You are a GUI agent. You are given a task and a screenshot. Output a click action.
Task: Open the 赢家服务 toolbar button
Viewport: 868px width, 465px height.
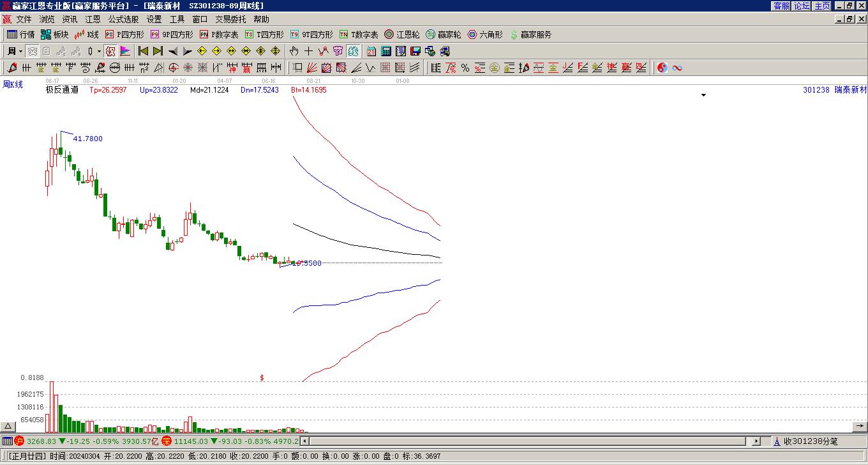pyautogui.click(x=531, y=34)
